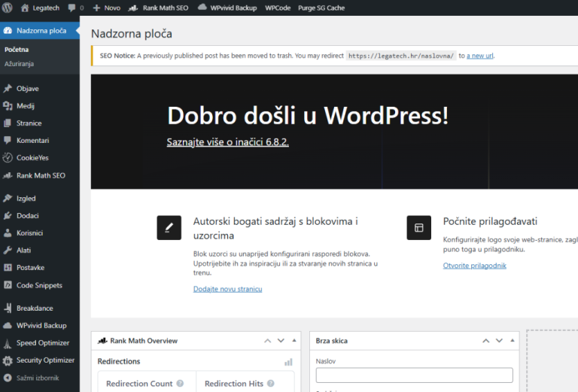Click the Postavke settings icon
Screen dimensions: 578x392
(8, 267)
